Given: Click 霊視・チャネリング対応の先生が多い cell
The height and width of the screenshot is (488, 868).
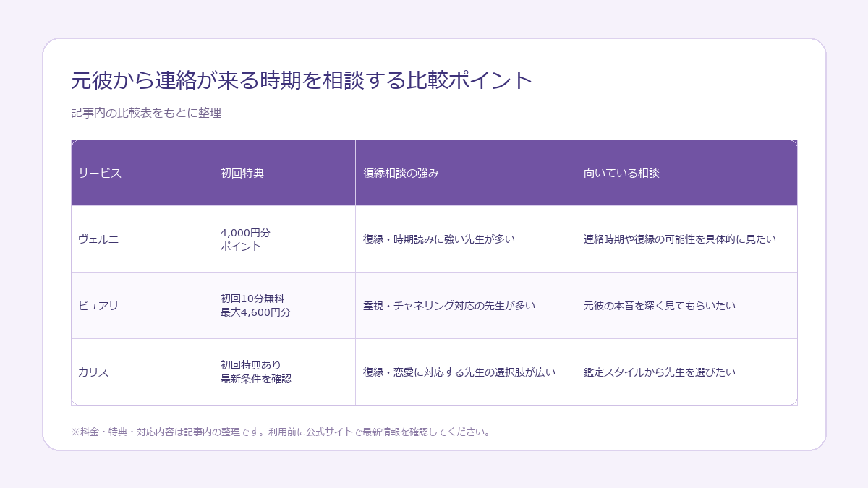Looking at the screenshot, I should (x=466, y=306).
